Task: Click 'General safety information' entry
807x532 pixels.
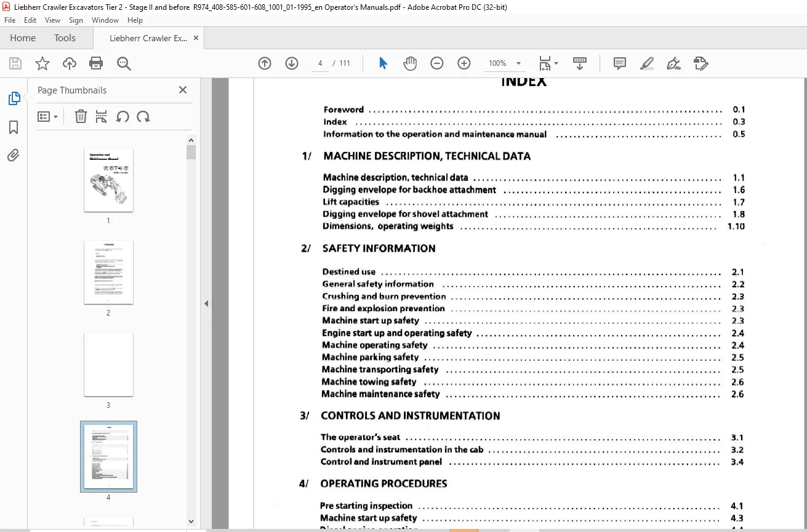Action: pyautogui.click(x=378, y=284)
